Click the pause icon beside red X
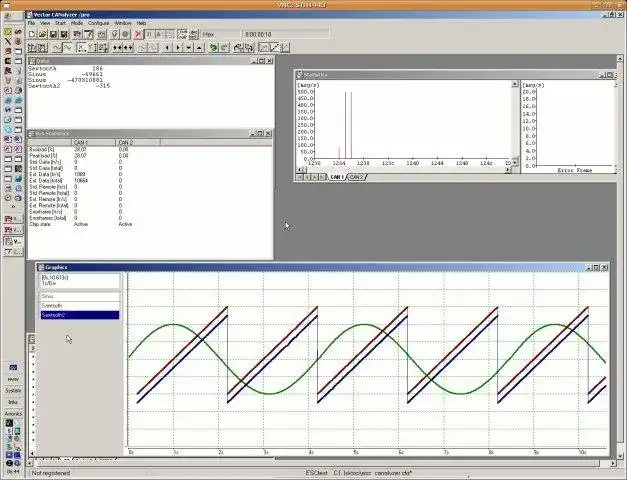The width and height of the screenshot is (627, 480). click(x=149, y=34)
